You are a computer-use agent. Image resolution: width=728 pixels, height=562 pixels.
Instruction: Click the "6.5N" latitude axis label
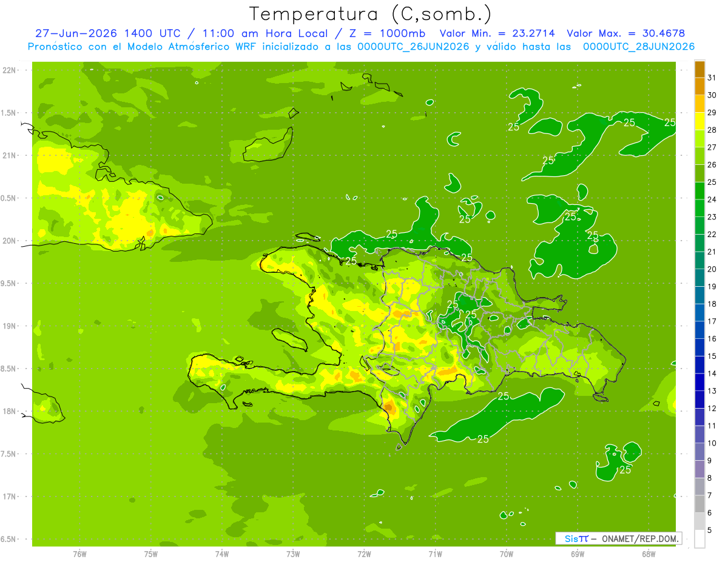coord(9,539)
